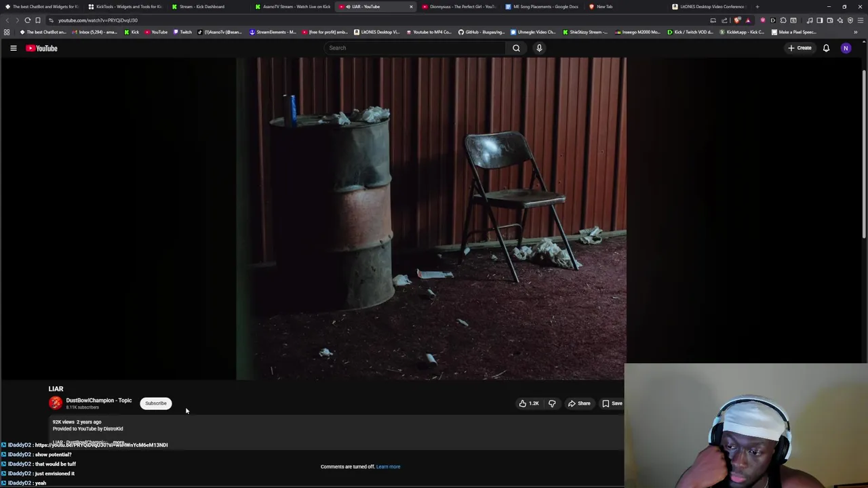
Task: Open Brave wallet icon
Action: pyautogui.click(x=829, y=20)
